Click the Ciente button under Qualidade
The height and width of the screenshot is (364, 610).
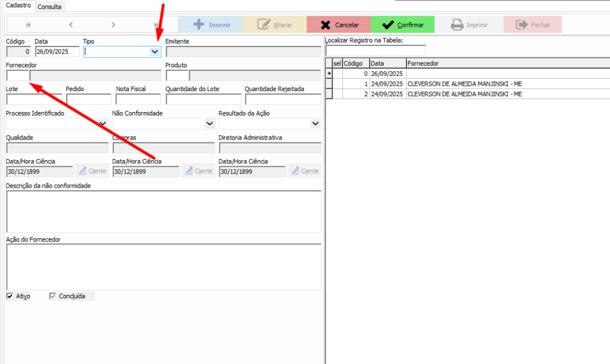click(x=92, y=171)
